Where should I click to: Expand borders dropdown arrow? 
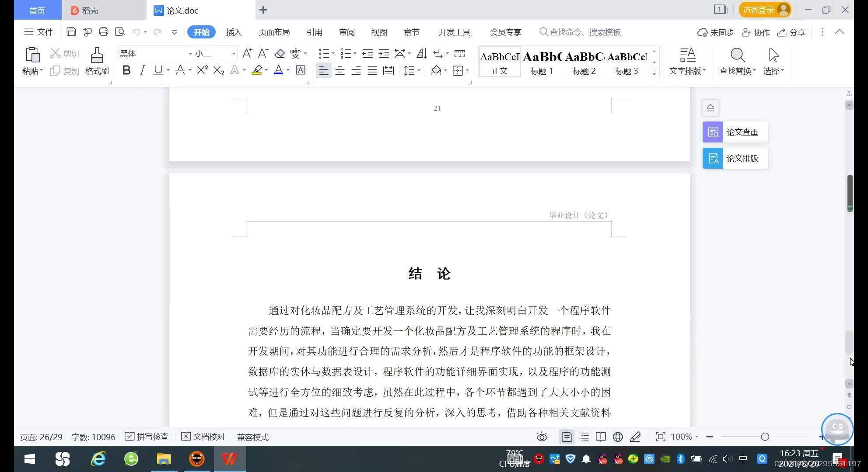[467, 70]
